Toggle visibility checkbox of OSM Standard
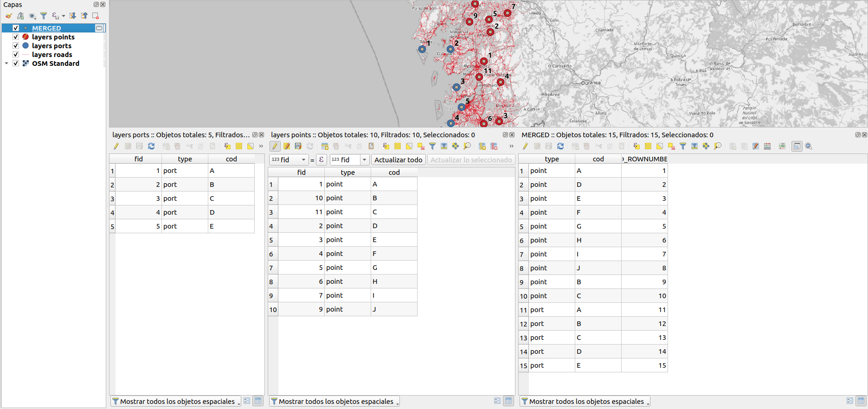Image resolution: width=868 pixels, height=409 pixels. click(16, 63)
